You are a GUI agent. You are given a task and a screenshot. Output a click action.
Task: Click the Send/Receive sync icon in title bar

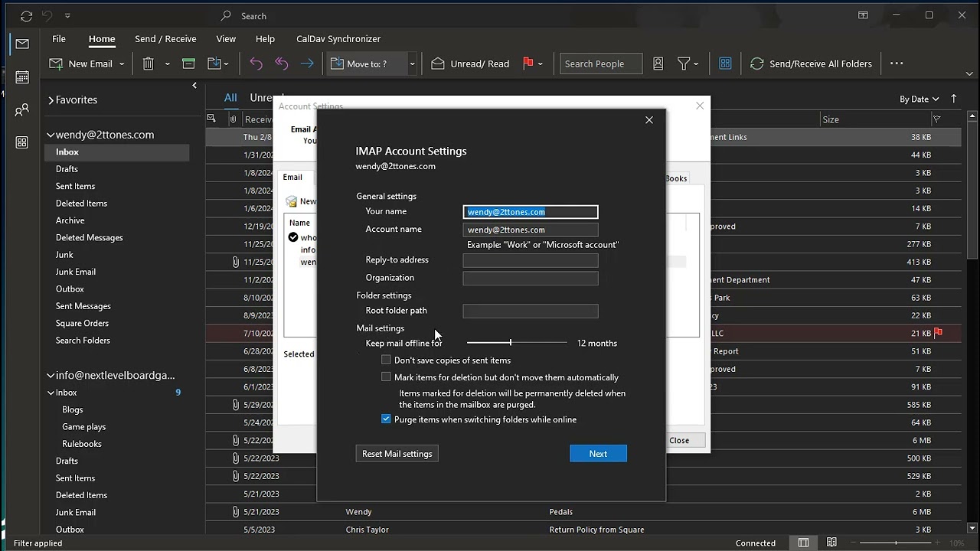(x=27, y=15)
